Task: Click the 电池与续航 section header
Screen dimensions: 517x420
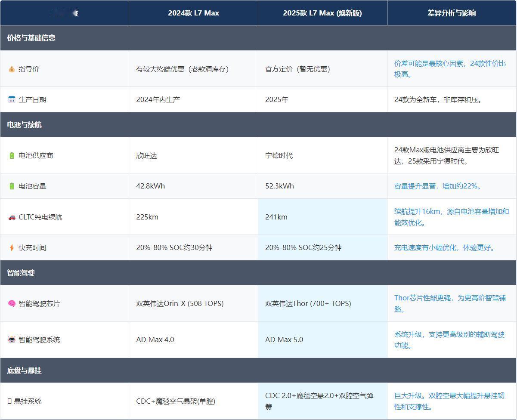Action: (258, 125)
